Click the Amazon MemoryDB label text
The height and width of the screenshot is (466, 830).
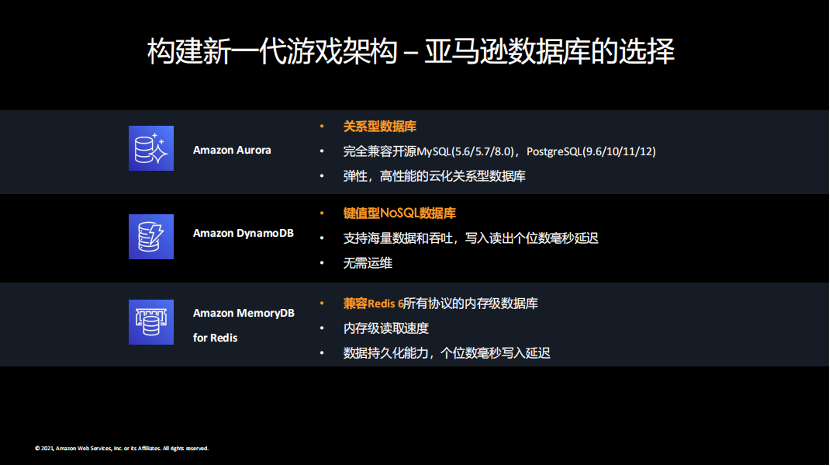[243, 313]
